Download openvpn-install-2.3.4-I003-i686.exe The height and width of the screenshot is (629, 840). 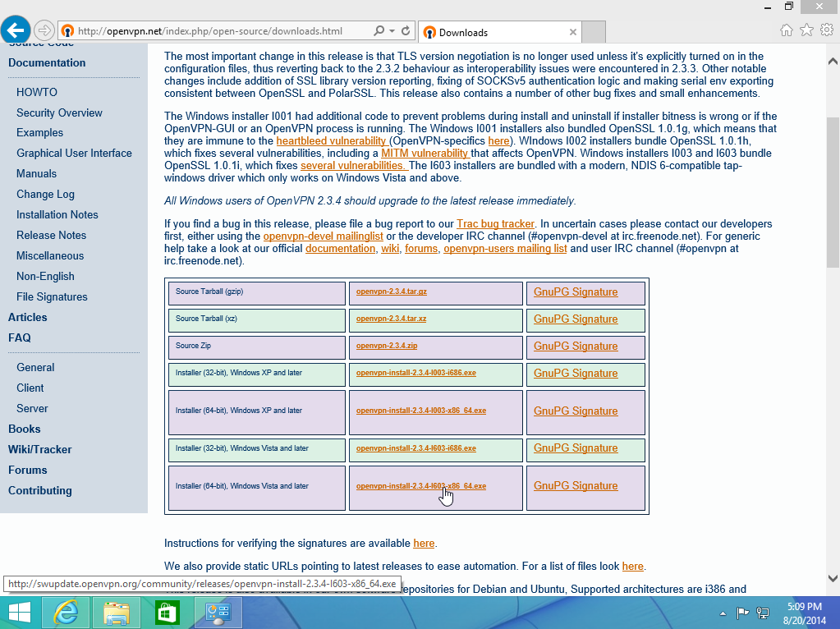(415, 372)
